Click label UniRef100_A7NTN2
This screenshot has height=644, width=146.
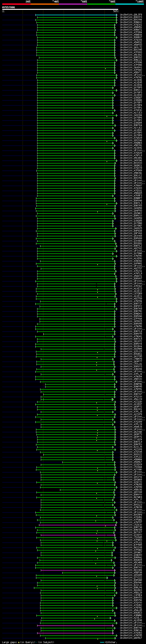coord(131,77)
